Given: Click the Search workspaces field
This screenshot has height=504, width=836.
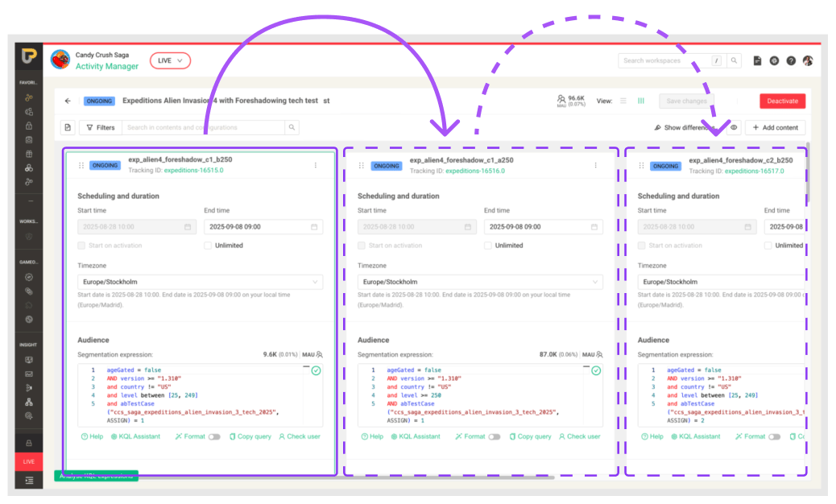Looking at the screenshot, I should 664,60.
